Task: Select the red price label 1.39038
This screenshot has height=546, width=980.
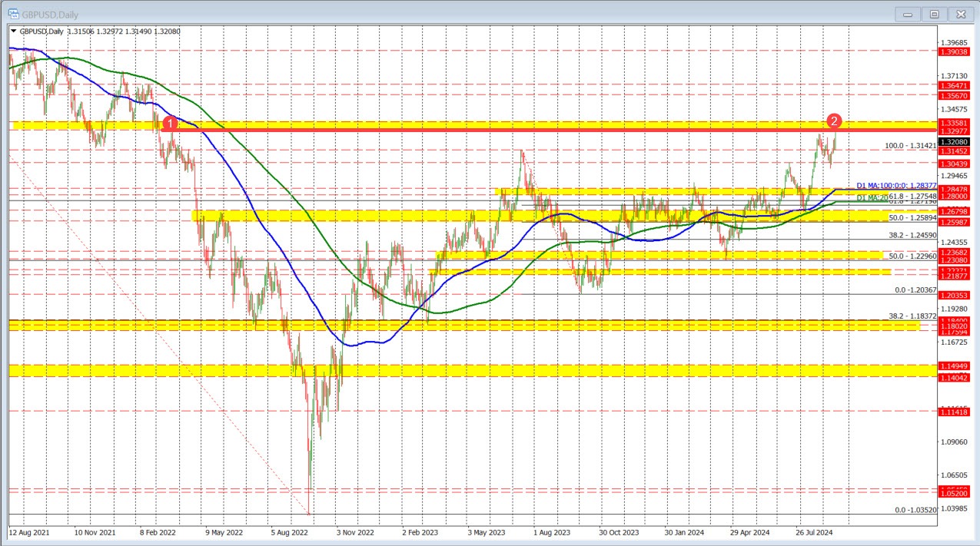Action: (x=953, y=51)
